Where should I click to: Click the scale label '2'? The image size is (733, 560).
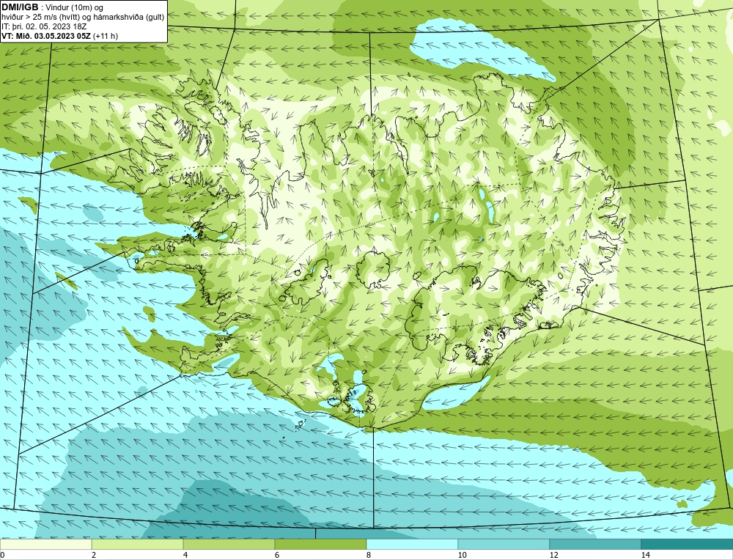point(94,555)
